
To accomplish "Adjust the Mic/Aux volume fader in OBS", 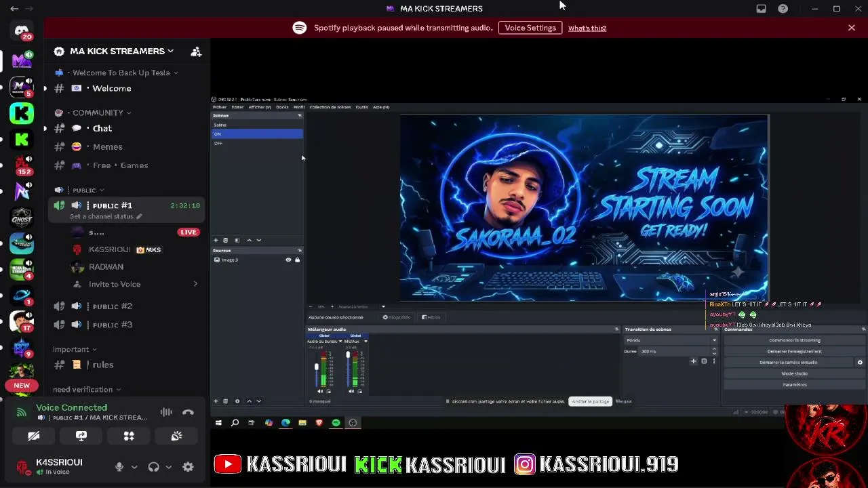I will 348,356.
